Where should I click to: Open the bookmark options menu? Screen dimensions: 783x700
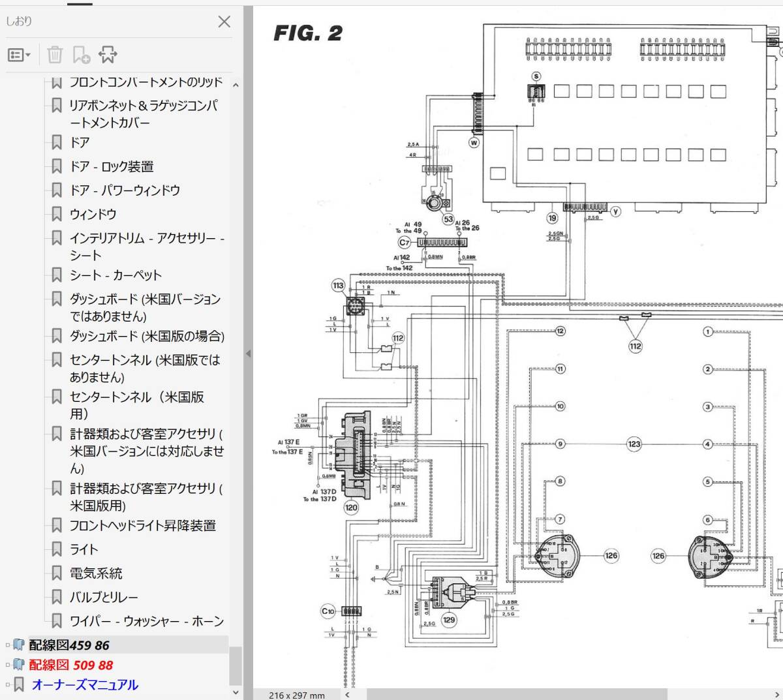tap(19, 55)
